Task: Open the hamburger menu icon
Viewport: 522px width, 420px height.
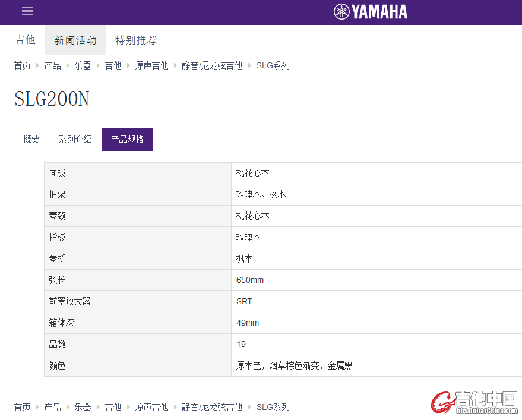Action: 27,11
